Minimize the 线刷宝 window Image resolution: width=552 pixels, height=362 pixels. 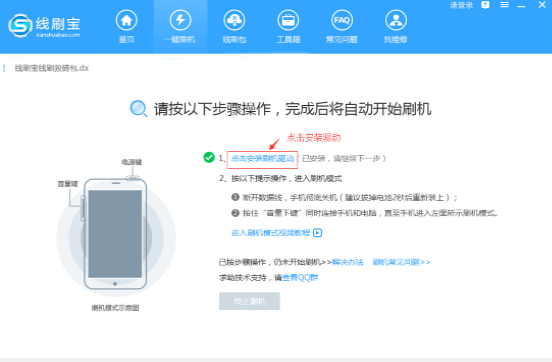coord(521,6)
